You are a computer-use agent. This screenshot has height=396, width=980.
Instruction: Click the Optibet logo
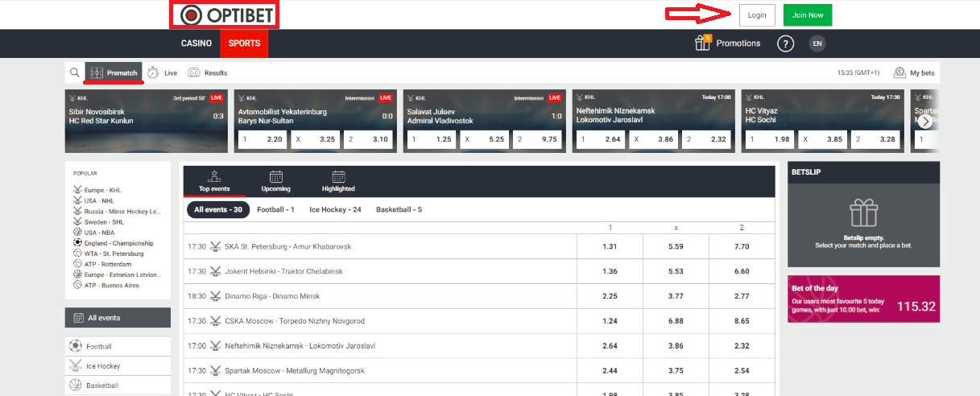[x=225, y=14]
